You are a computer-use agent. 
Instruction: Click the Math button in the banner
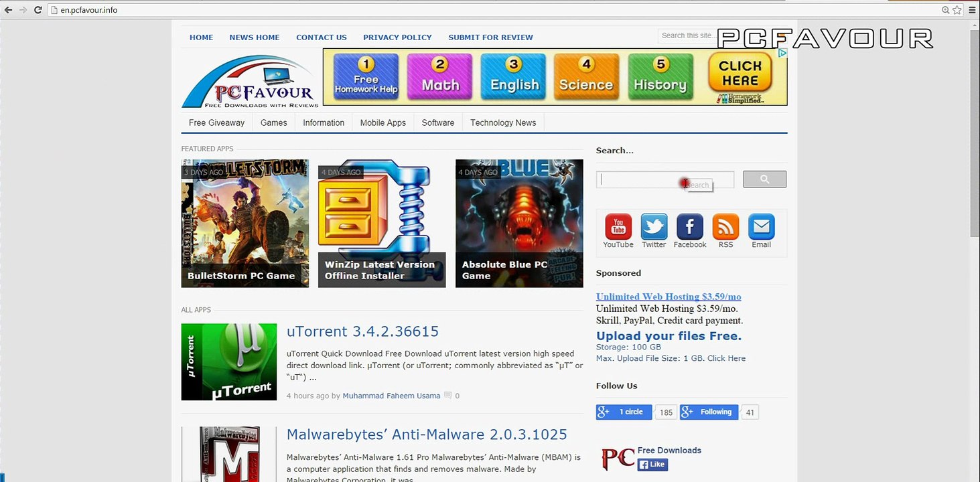click(440, 77)
